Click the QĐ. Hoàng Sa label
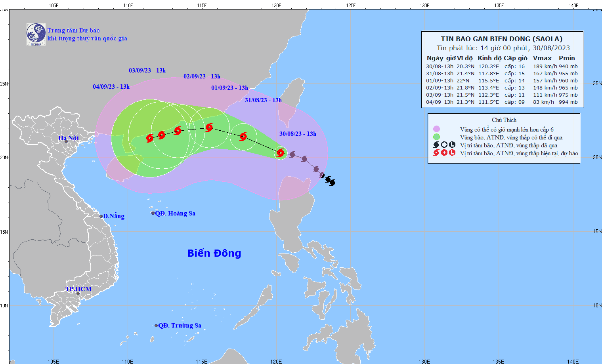The image size is (602, 364). pyautogui.click(x=175, y=213)
